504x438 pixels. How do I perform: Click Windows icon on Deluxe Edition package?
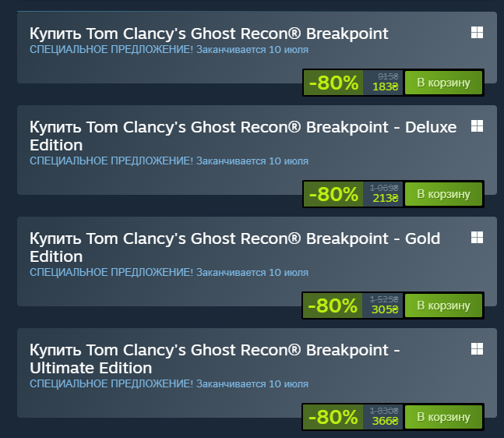477,126
